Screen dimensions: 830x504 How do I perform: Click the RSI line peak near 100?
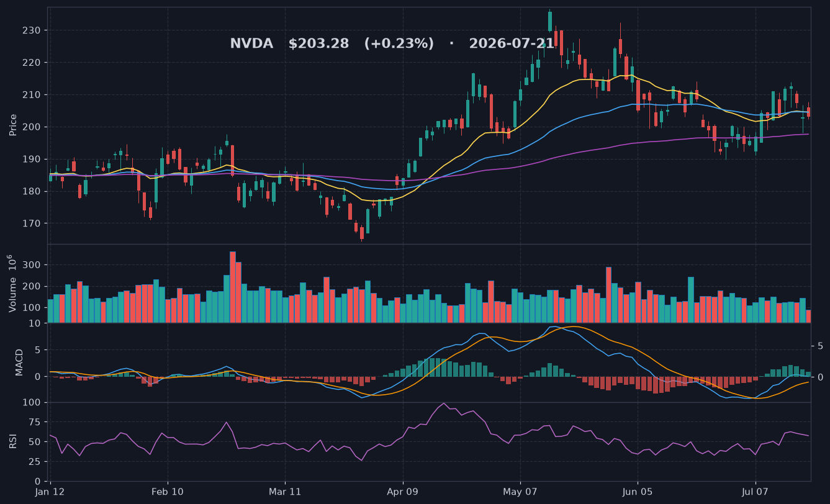coord(444,403)
